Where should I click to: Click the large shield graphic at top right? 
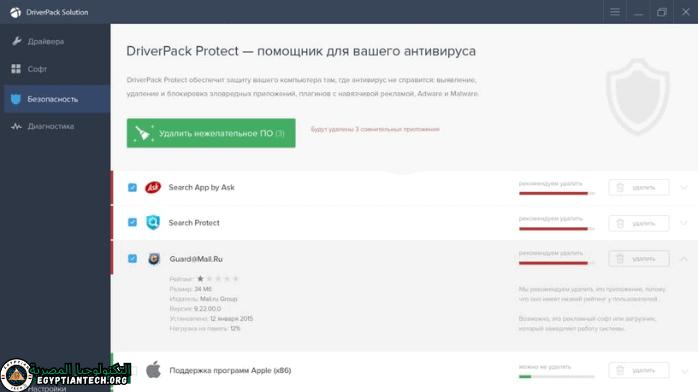point(638,97)
